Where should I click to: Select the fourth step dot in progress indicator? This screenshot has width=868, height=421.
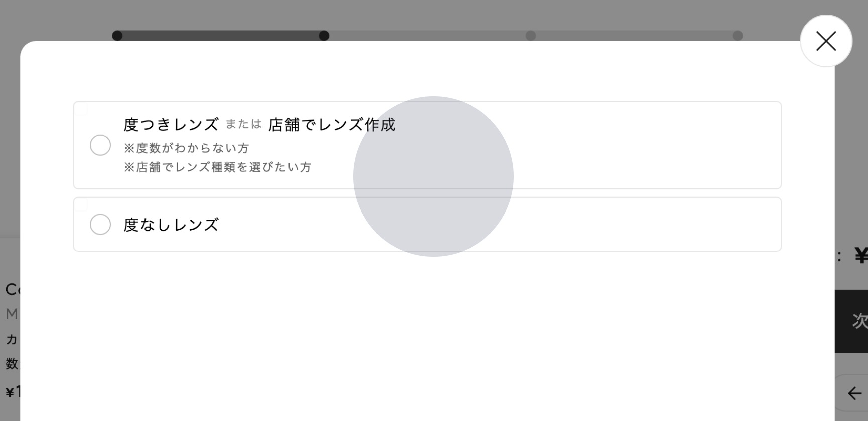[x=738, y=36]
